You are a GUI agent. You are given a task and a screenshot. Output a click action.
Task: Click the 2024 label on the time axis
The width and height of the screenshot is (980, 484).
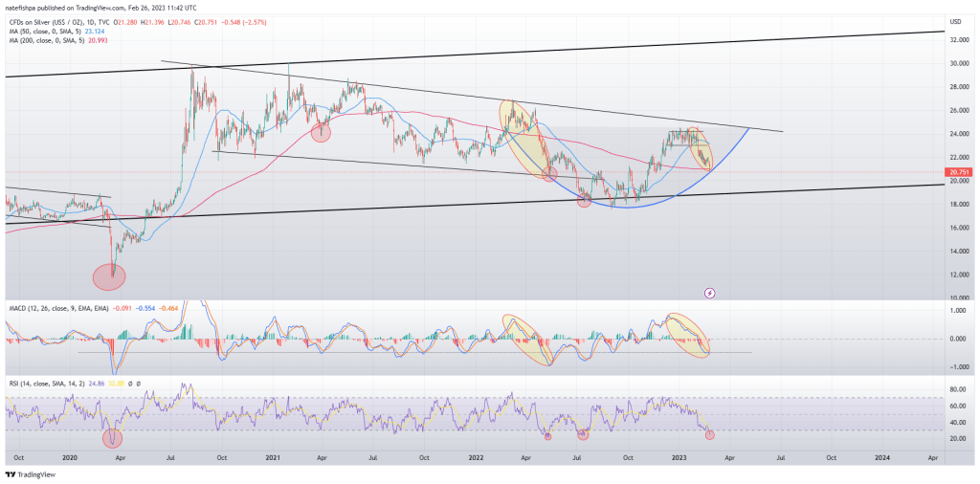[x=882, y=458]
